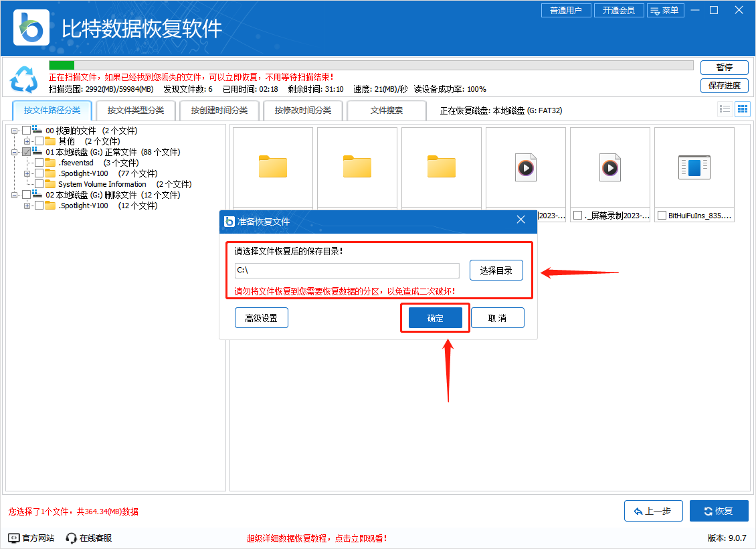Click the 高级设置 advanced settings button
This screenshot has width=756, height=549.
(x=261, y=317)
